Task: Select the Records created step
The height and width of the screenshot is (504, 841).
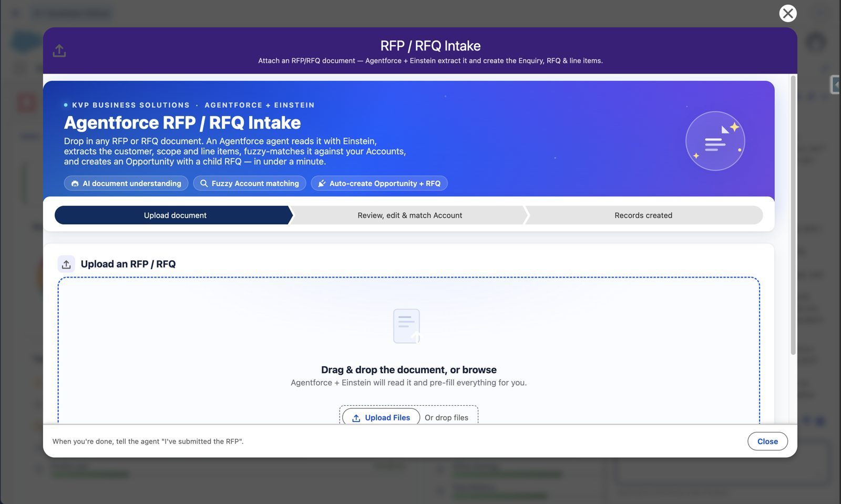Action: click(x=643, y=215)
